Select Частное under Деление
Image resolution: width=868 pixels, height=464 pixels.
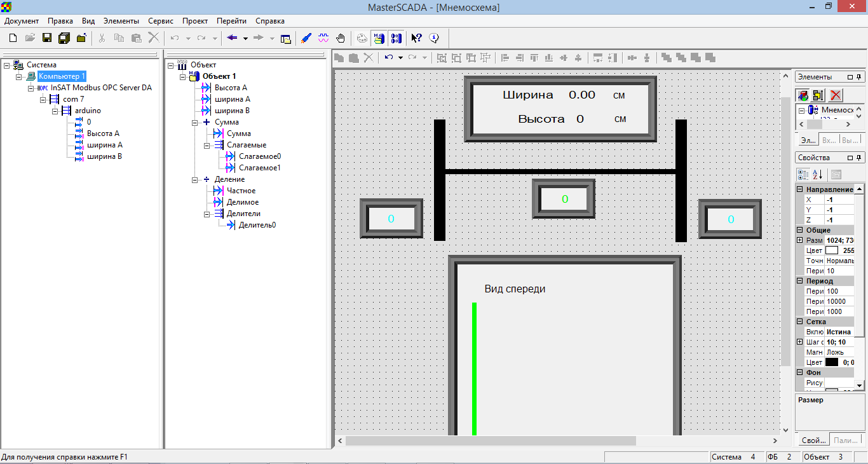(241, 191)
